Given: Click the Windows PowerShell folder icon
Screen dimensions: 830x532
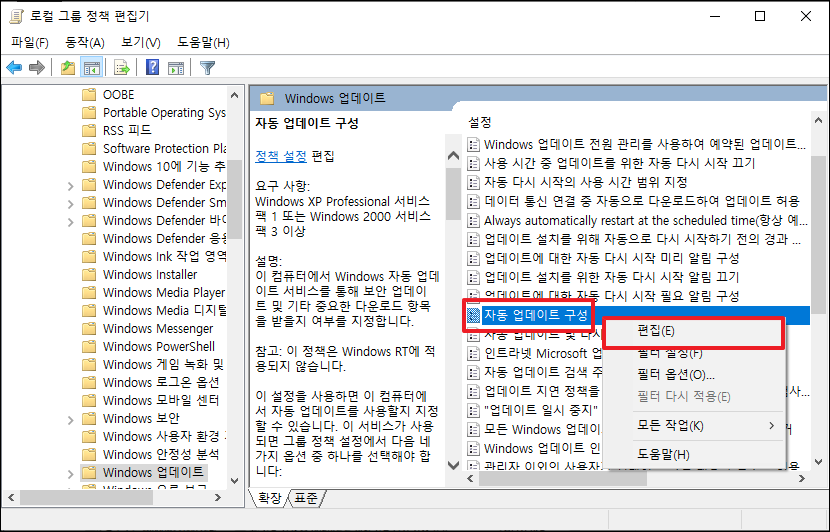Looking at the screenshot, I should (x=89, y=346).
